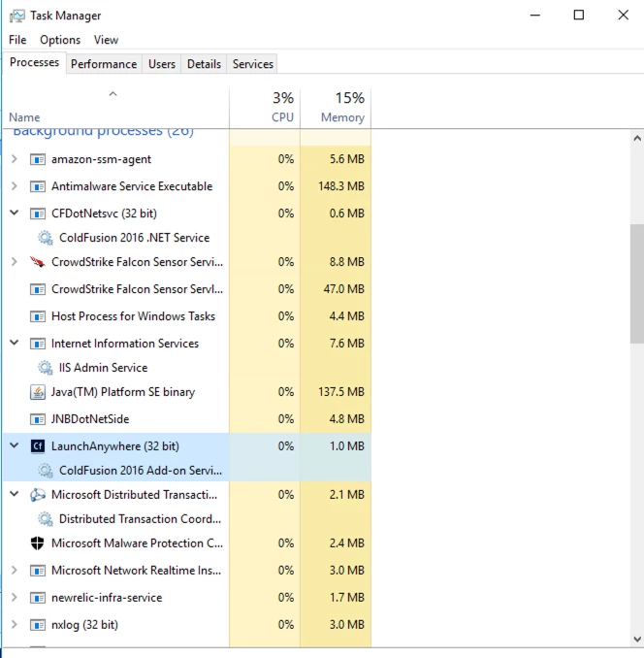Click the 47.0 MB memory value
The width and height of the screenshot is (644, 658).
pos(343,289)
